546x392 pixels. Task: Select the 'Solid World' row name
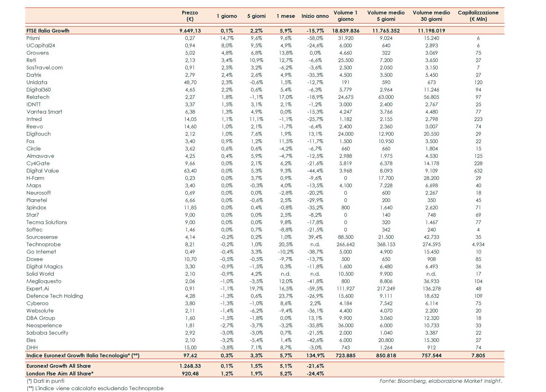click(x=40, y=274)
